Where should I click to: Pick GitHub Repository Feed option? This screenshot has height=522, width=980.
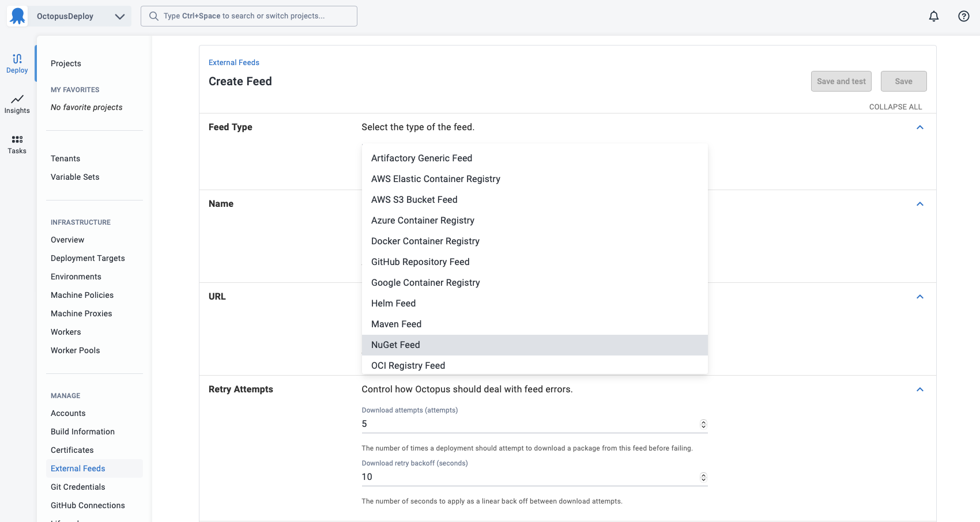pos(535,262)
